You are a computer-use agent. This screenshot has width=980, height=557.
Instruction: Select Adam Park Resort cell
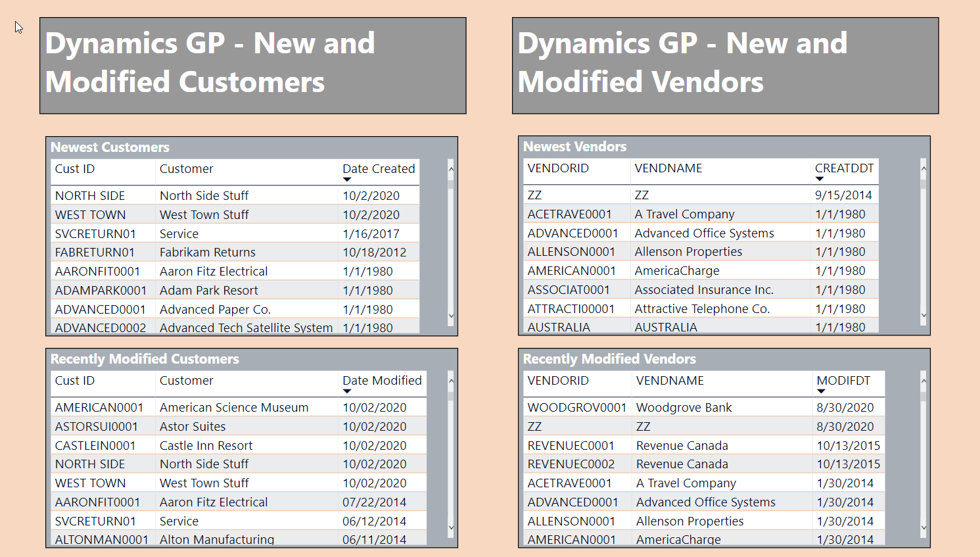209,291
